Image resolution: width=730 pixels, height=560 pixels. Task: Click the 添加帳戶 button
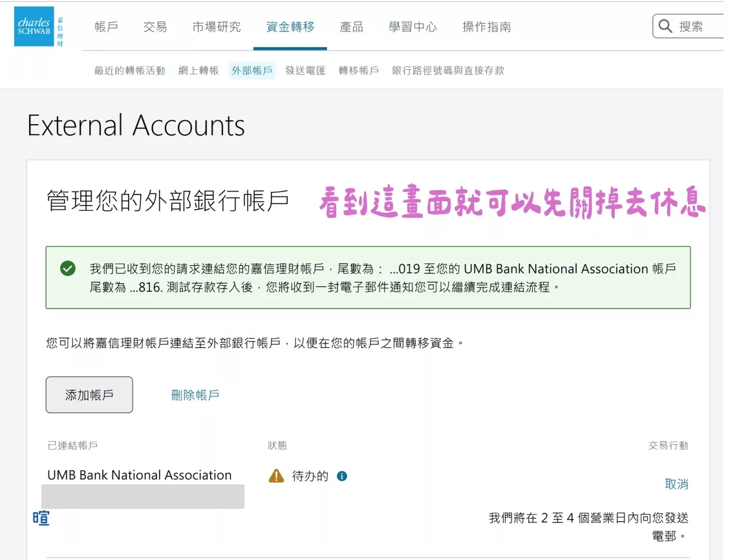pos(89,394)
